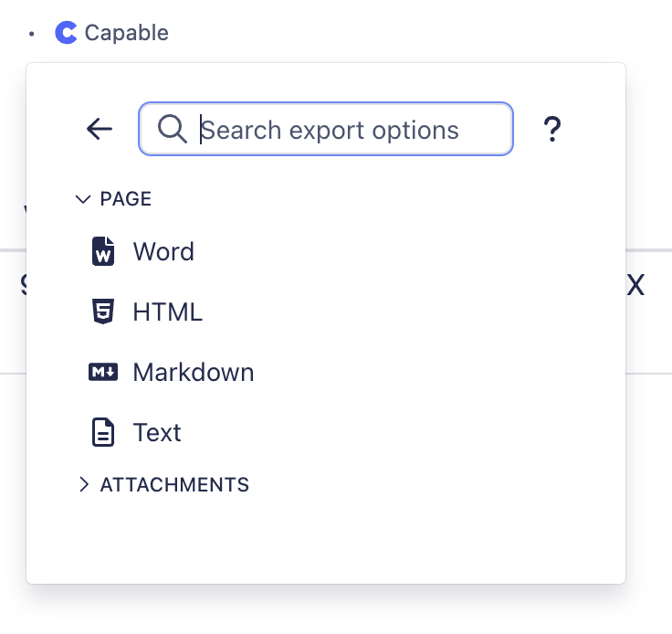Screen dimensions: 672x634
Task: Click the Capable logo icon
Action: [x=66, y=33]
